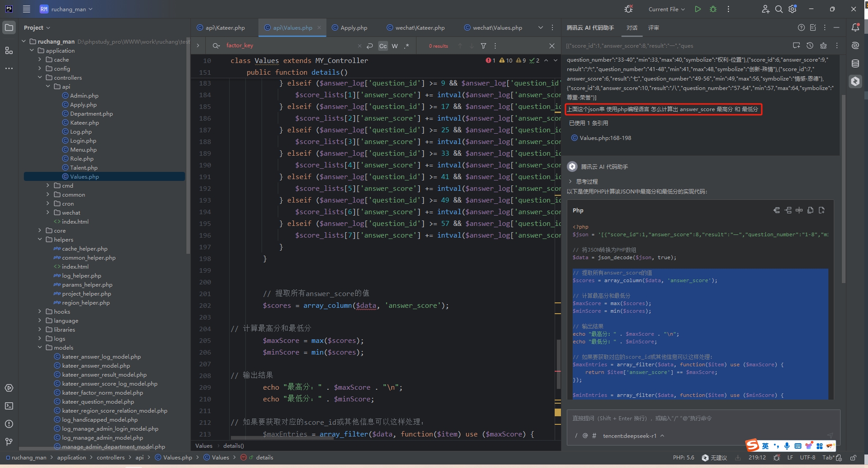The image size is (868, 468).
Task: Toggle read-only lock in status bar
Action: click(853, 458)
